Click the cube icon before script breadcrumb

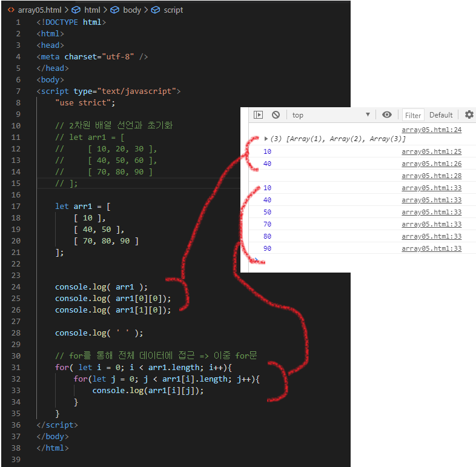[156, 10]
